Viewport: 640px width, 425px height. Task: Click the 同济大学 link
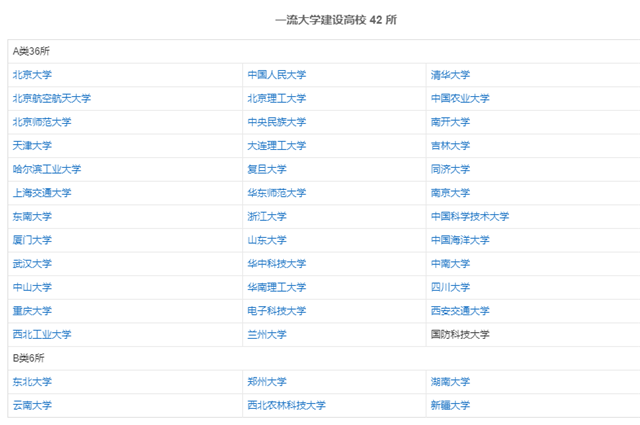coord(450,169)
